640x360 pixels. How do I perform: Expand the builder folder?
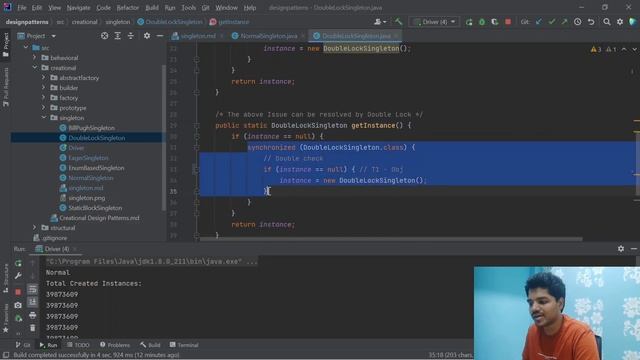point(44,88)
